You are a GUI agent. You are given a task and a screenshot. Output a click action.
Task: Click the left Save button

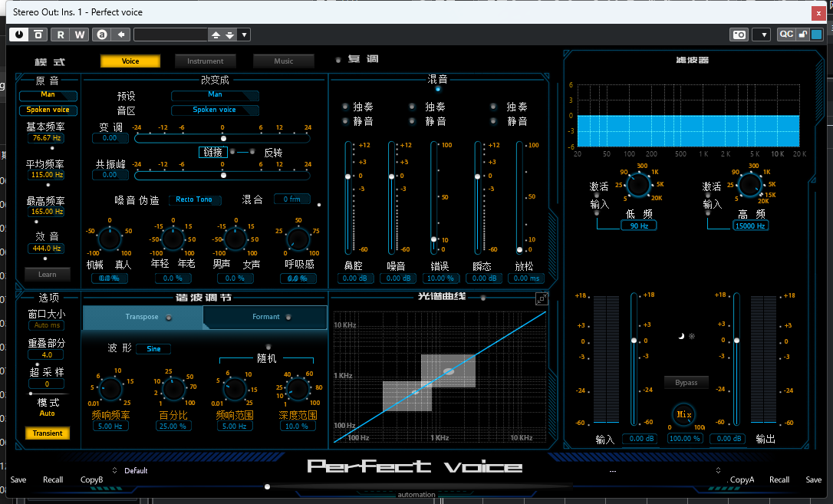coord(18,479)
